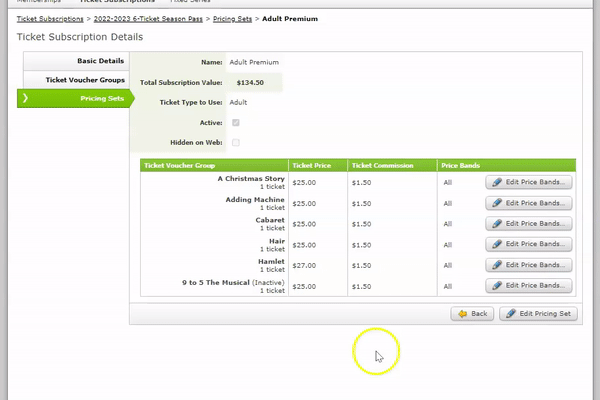The height and width of the screenshot is (400, 600).
Task: Click pencil icon on Edit Pricing Set
Action: point(510,314)
